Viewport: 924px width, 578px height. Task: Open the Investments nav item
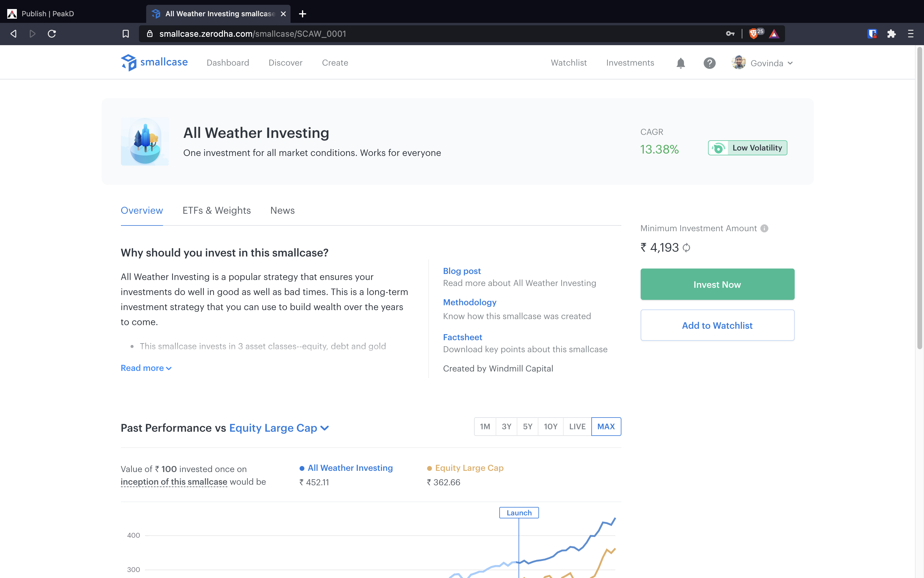630,63
